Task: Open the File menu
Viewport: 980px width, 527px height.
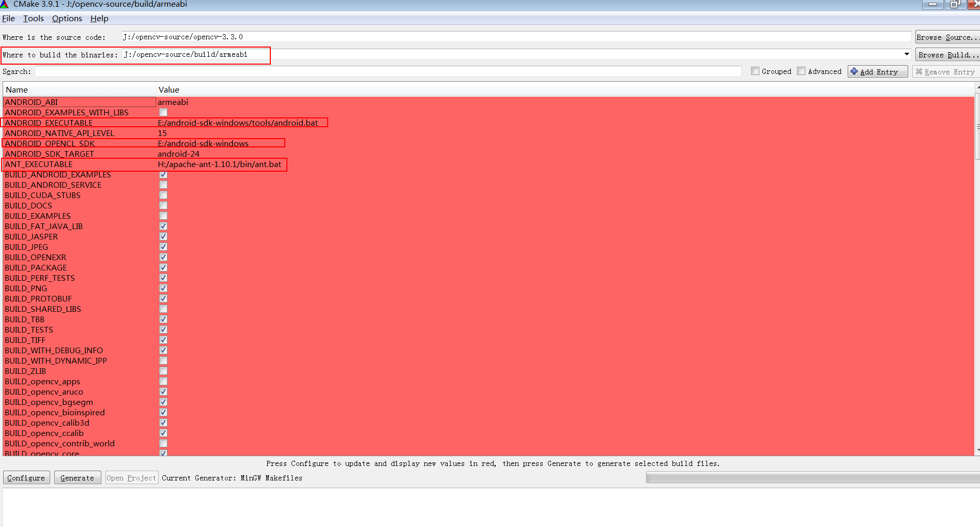Action: coord(8,19)
